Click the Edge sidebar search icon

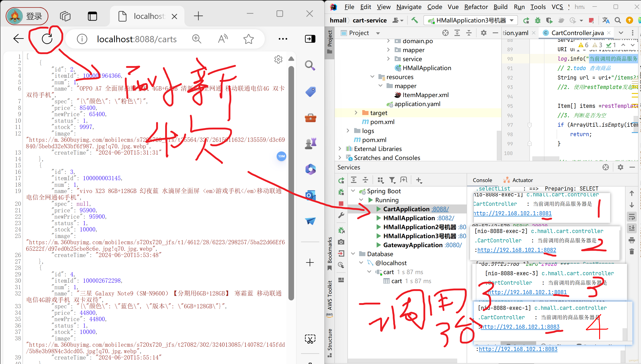pyautogui.click(x=310, y=66)
